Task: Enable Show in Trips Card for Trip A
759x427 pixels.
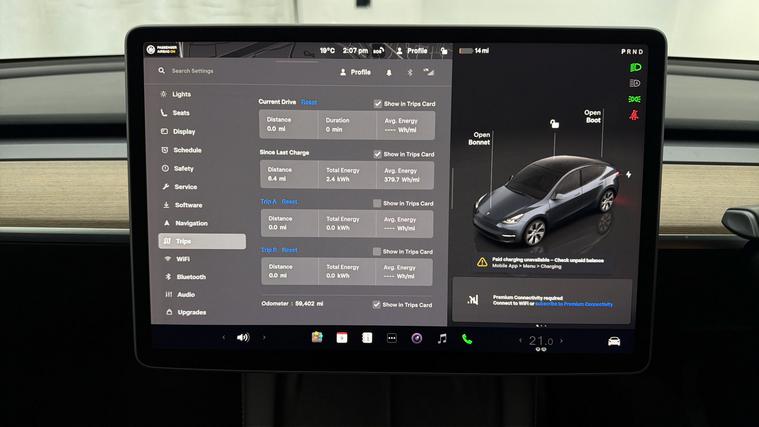Action: (377, 203)
